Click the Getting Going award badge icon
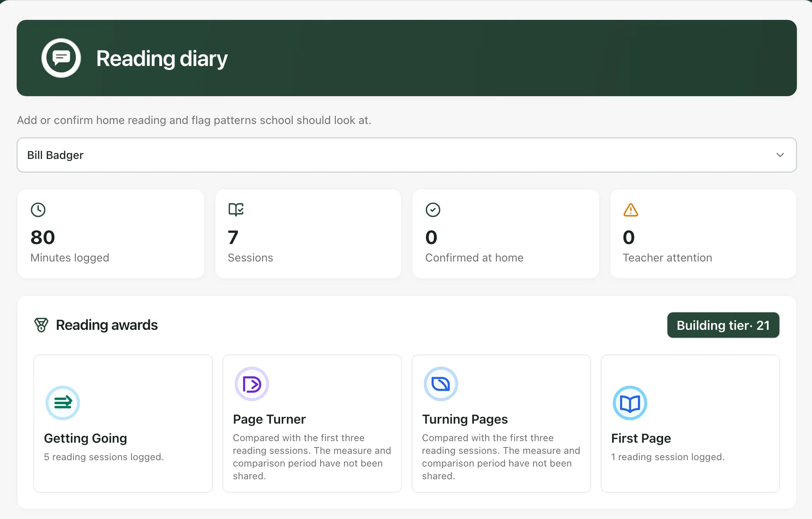The image size is (812, 519). coord(63,403)
